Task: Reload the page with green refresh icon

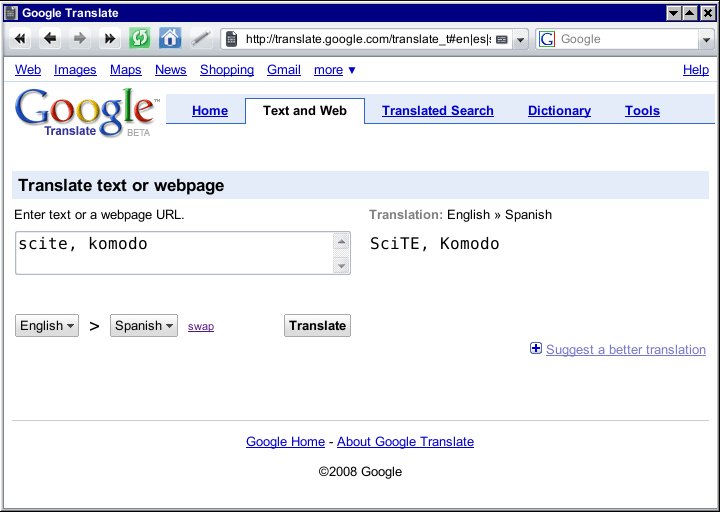Action: pyautogui.click(x=140, y=39)
